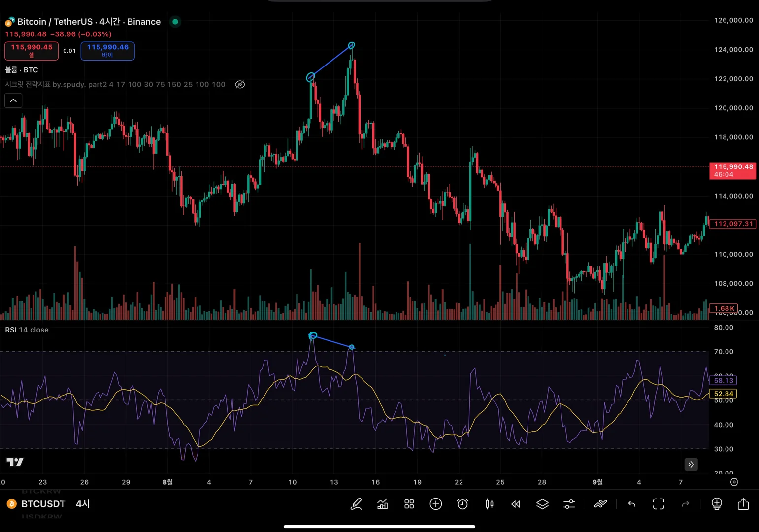Toggle visibility of the hidden indicator eye icon

[x=240, y=85]
